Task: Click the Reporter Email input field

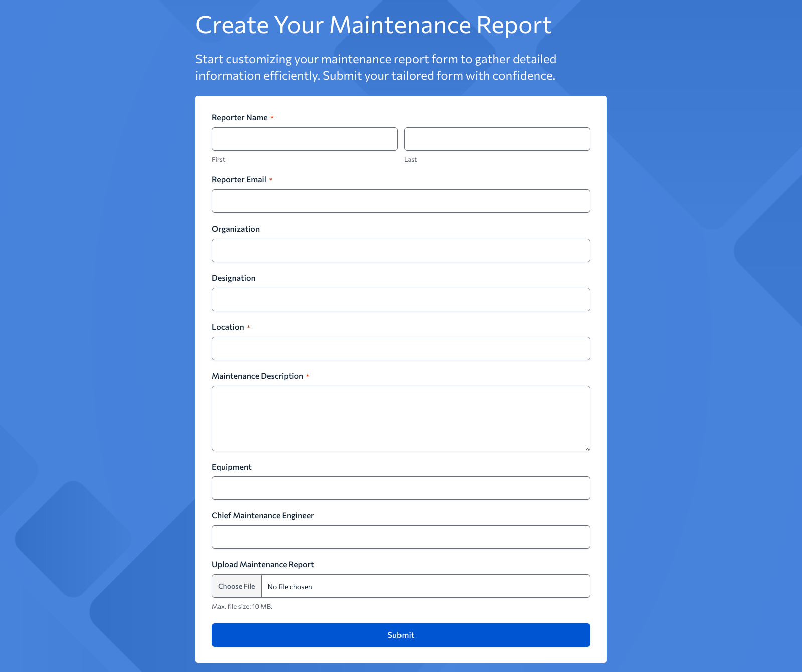Action: point(400,201)
